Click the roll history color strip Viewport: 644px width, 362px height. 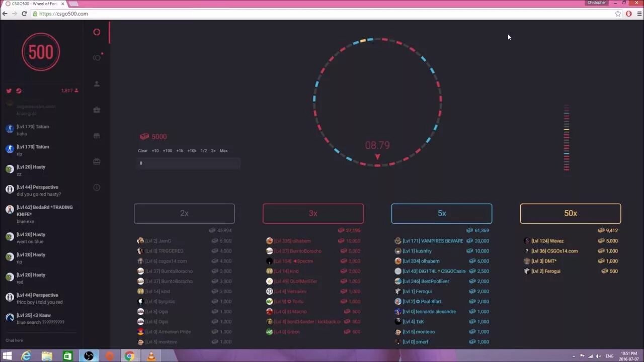click(x=567, y=138)
